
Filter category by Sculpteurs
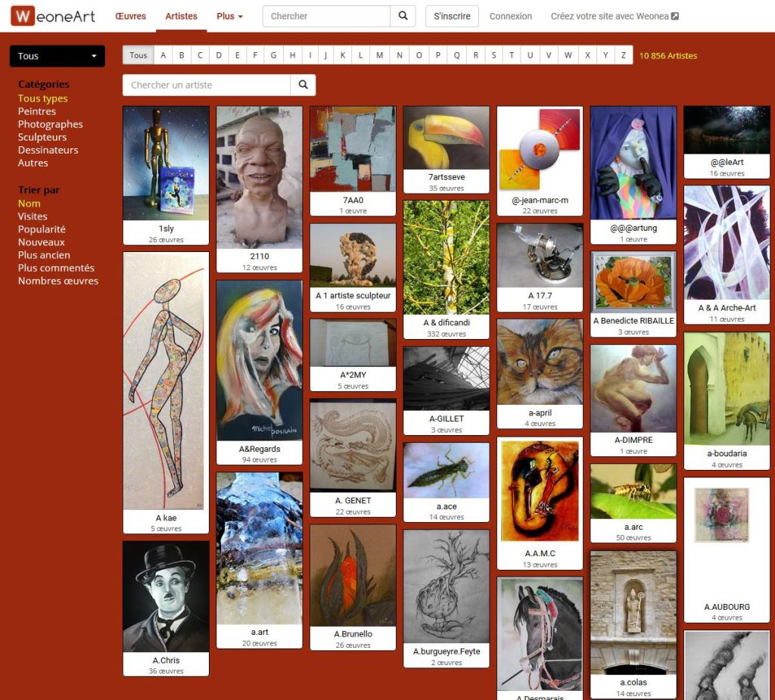pyautogui.click(x=42, y=137)
